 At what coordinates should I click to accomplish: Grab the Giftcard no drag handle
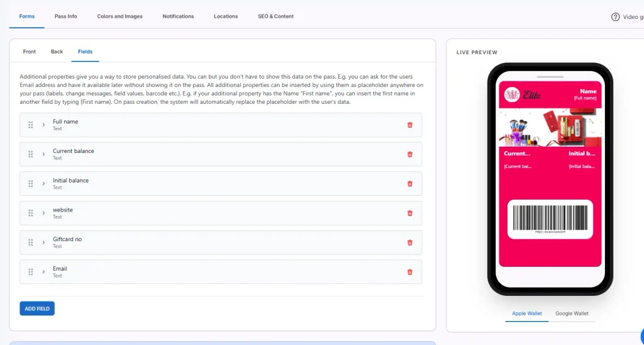point(30,242)
